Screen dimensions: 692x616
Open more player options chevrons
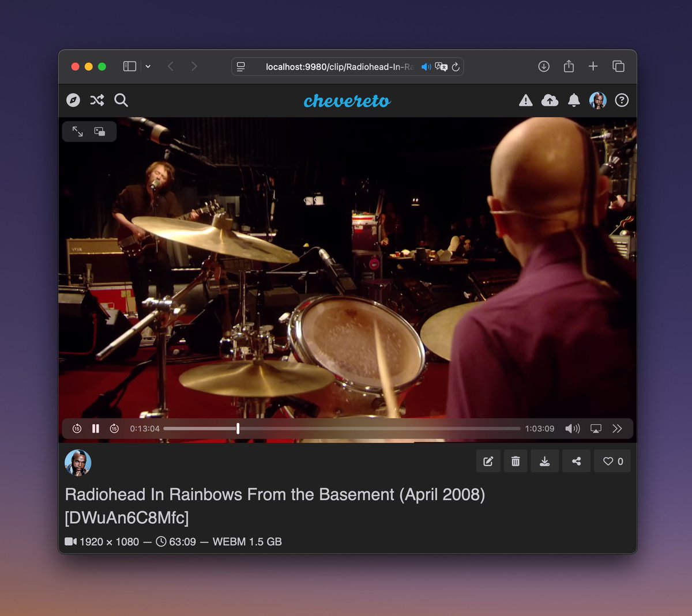click(618, 428)
